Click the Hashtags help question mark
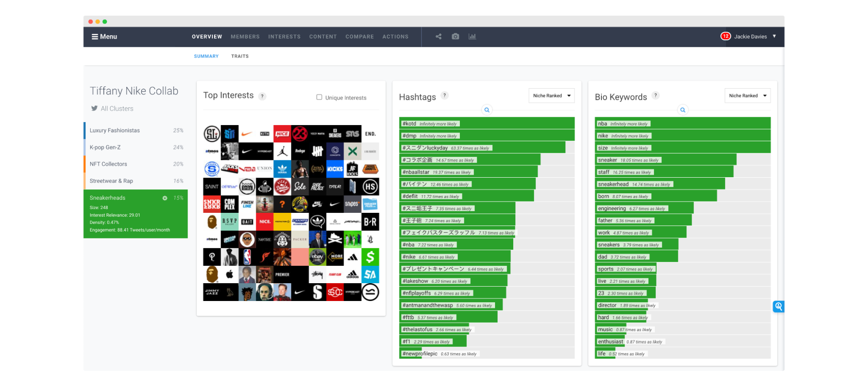This screenshot has width=868, height=387. pyautogui.click(x=444, y=96)
